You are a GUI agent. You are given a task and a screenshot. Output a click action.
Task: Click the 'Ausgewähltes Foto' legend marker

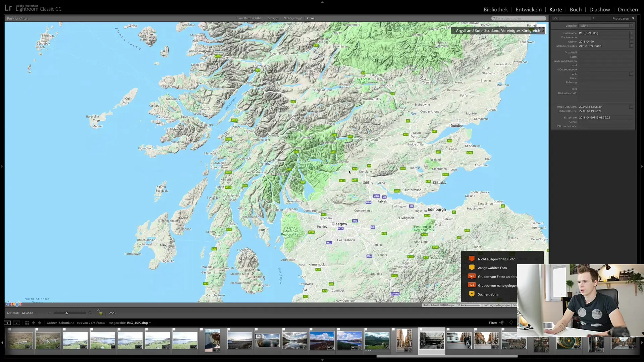pyautogui.click(x=472, y=267)
